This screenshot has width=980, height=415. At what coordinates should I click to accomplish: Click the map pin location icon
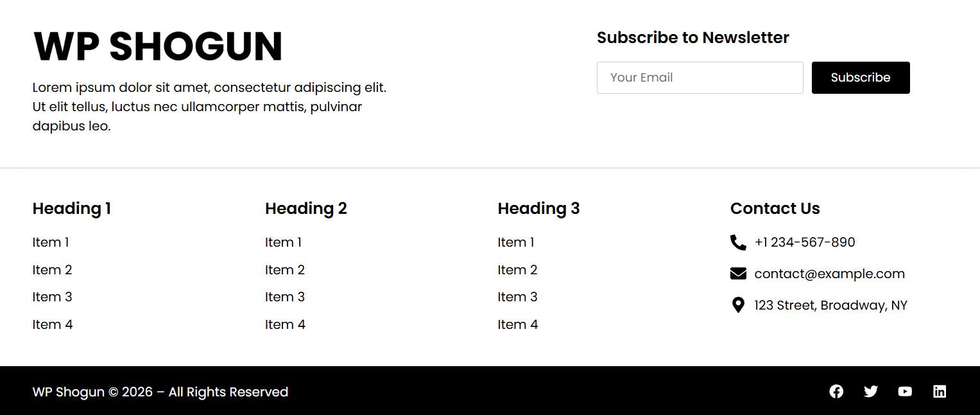(738, 305)
